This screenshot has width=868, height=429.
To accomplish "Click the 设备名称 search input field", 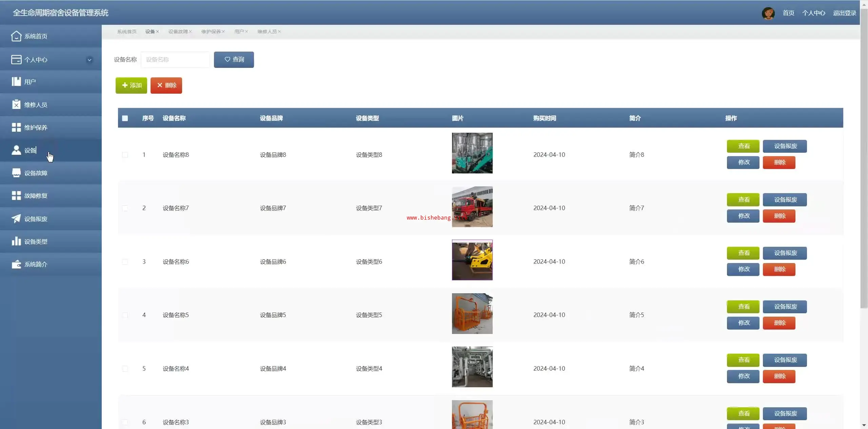I will [175, 59].
